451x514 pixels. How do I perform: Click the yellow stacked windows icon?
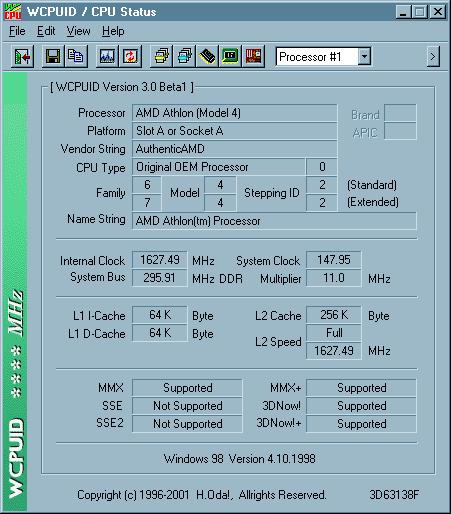point(162,56)
